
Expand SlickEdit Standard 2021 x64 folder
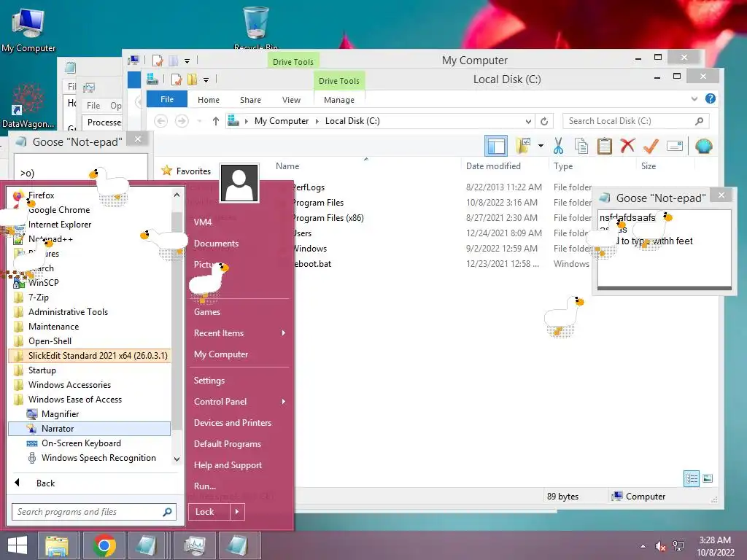(89, 356)
